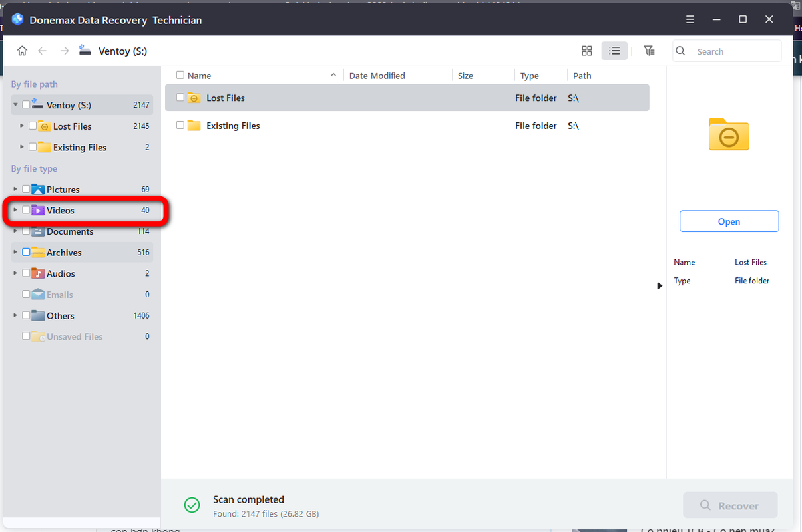The image size is (802, 532).
Task: Click the Emails category icon
Action: click(x=38, y=295)
